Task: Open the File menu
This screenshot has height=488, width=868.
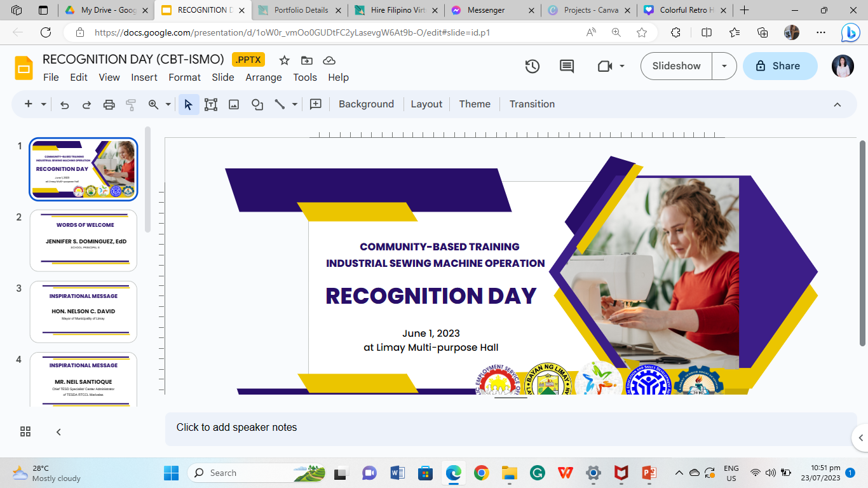Action: 51,78
